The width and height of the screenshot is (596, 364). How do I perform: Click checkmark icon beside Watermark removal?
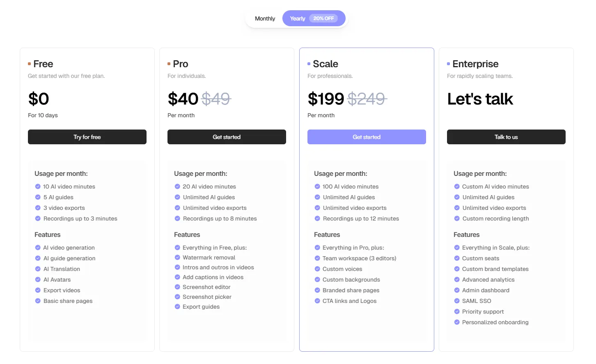pyautogui.click(x=177, y=257)
